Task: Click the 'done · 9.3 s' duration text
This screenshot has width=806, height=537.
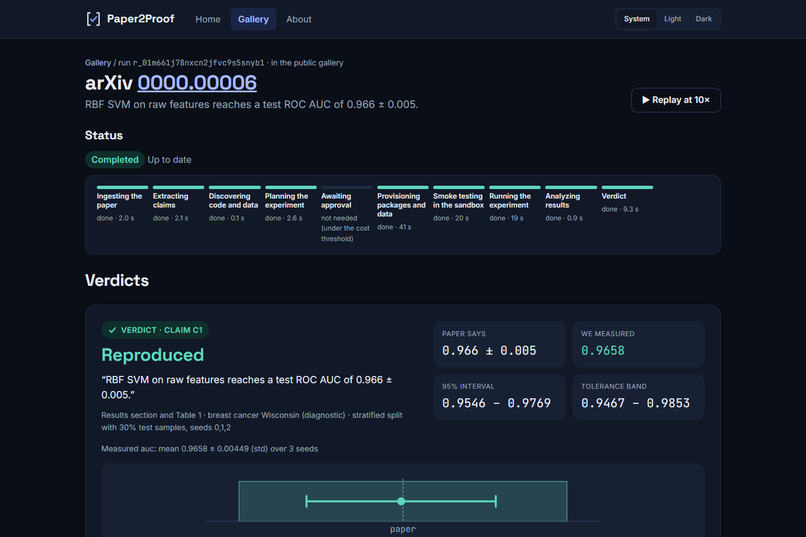Action: click(x=620, y=209)
